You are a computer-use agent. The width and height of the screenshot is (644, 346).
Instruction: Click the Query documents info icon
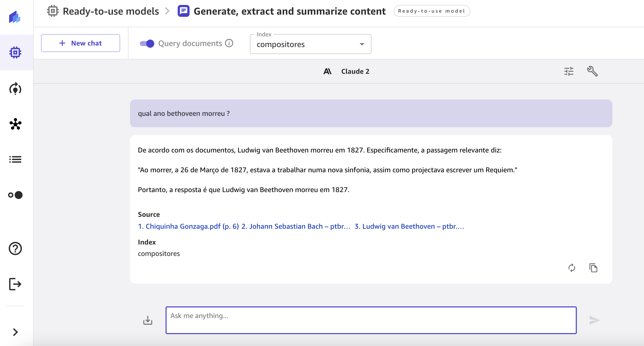coord(229,43)
